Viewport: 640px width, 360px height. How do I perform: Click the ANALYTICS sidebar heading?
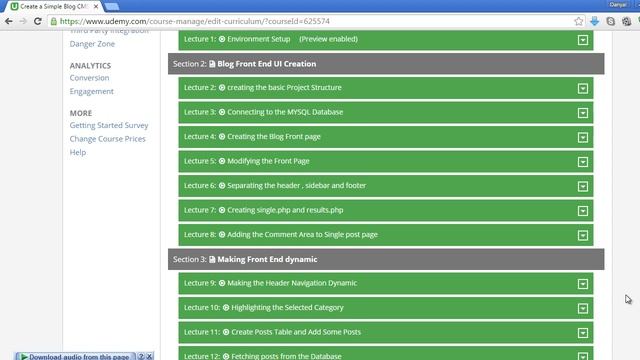point(90,66)
